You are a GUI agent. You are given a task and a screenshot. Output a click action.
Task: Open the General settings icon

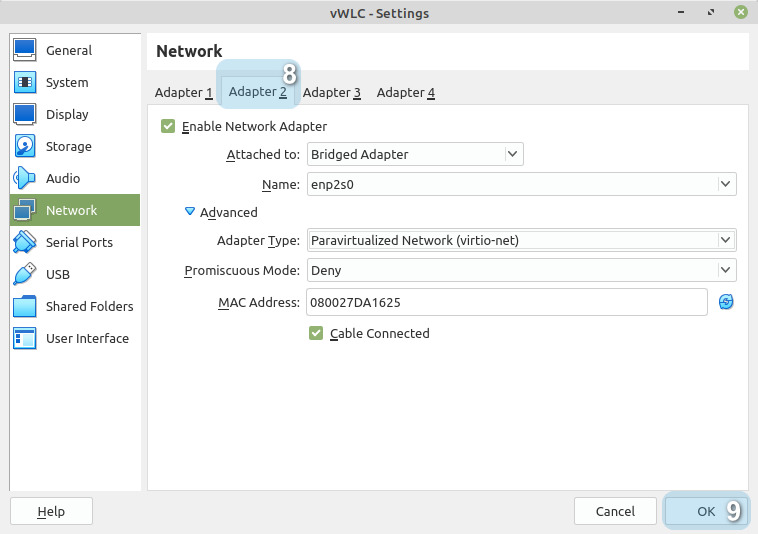(x=25, y=50)
